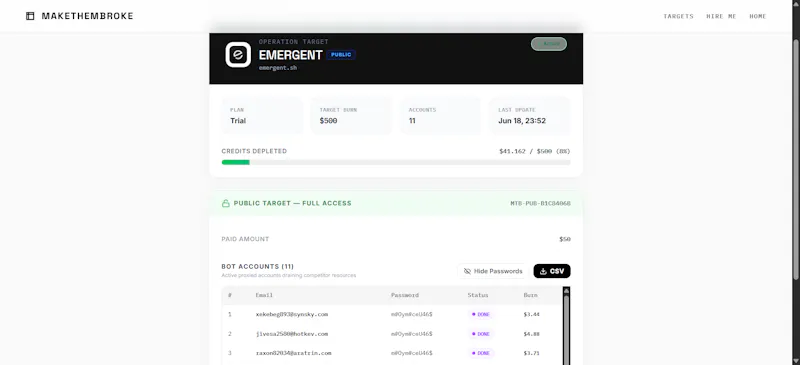Click the MTB-PUB-81C84068 identifier
The image size is (800, 365).
pos(540,204)
